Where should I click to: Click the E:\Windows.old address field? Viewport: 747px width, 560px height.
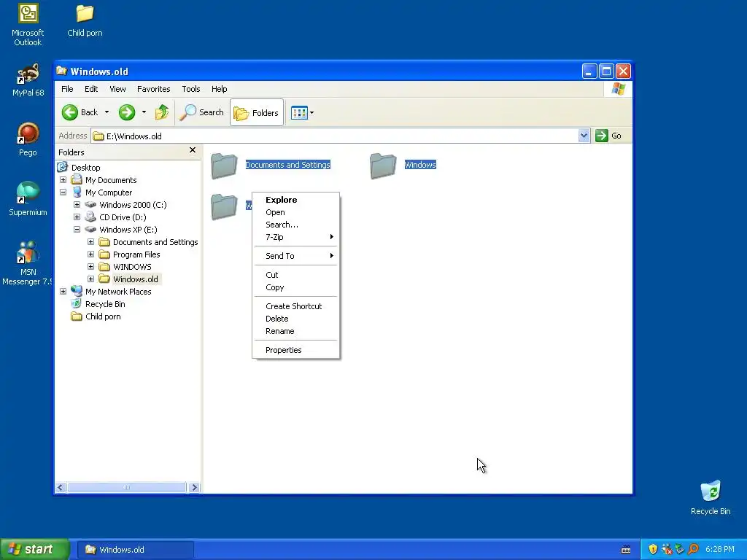coord(334,136)
